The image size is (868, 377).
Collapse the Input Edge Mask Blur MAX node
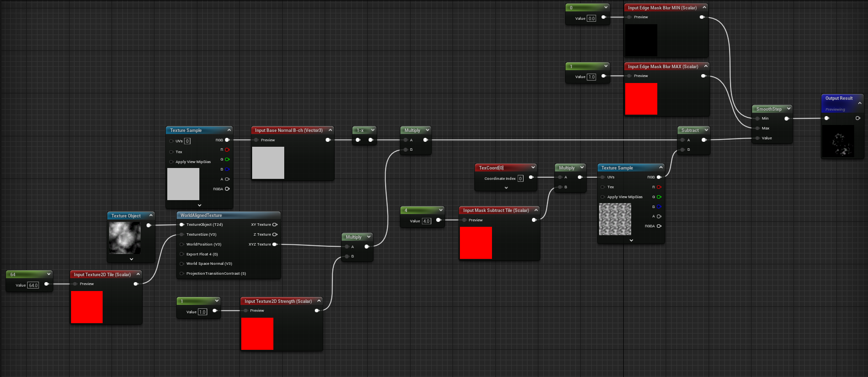tap(706, 66)
